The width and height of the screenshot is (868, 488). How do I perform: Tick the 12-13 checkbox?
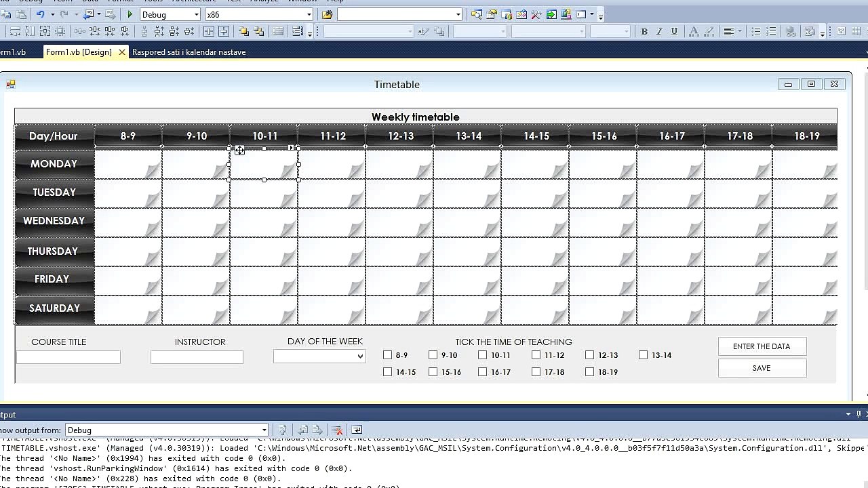[x=590, y=354]
